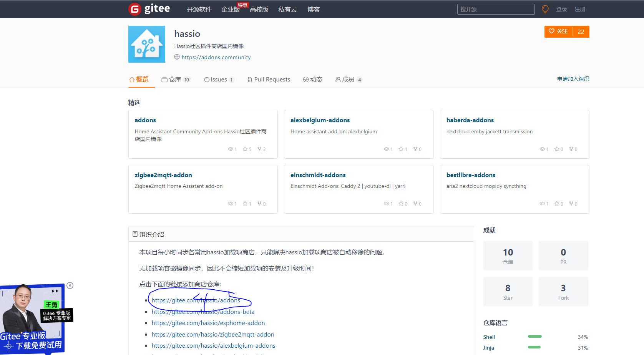Dismiss the Gitee promo popup
Viewport: 644px width, 355px height.
[70, 285]
